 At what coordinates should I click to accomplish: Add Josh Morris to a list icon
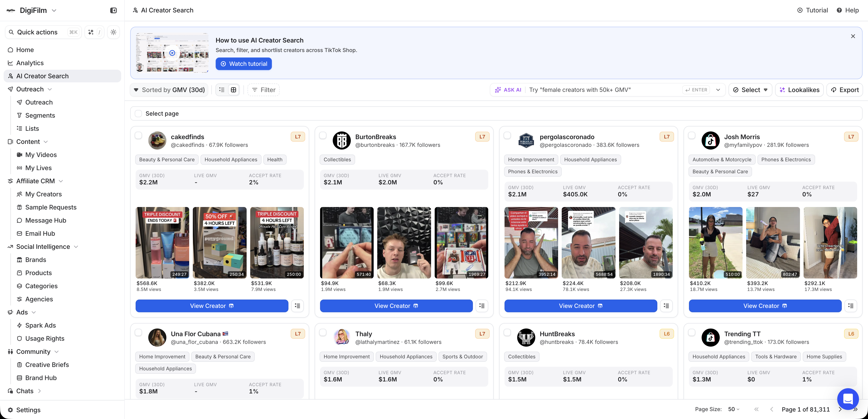[851, 306]
